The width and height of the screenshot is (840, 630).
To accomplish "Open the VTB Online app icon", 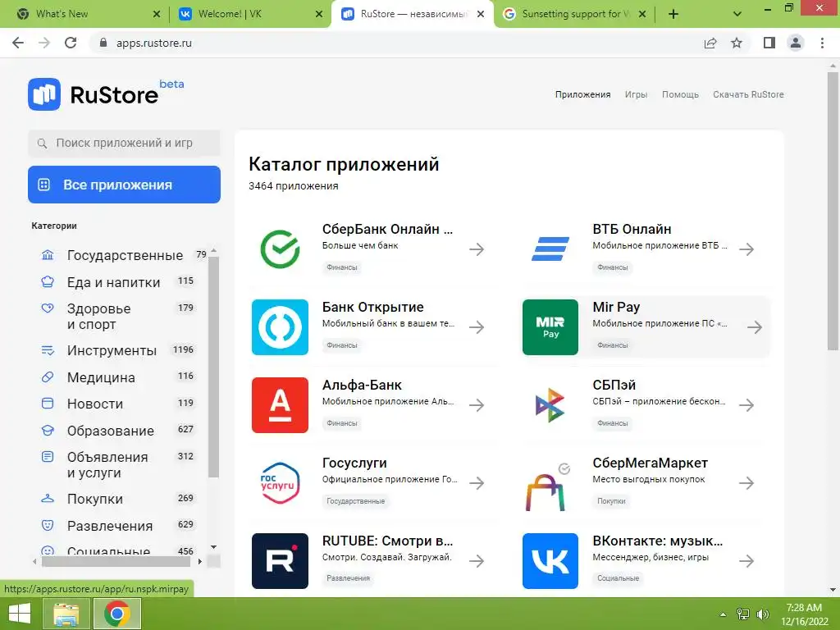I will [550, 249].
